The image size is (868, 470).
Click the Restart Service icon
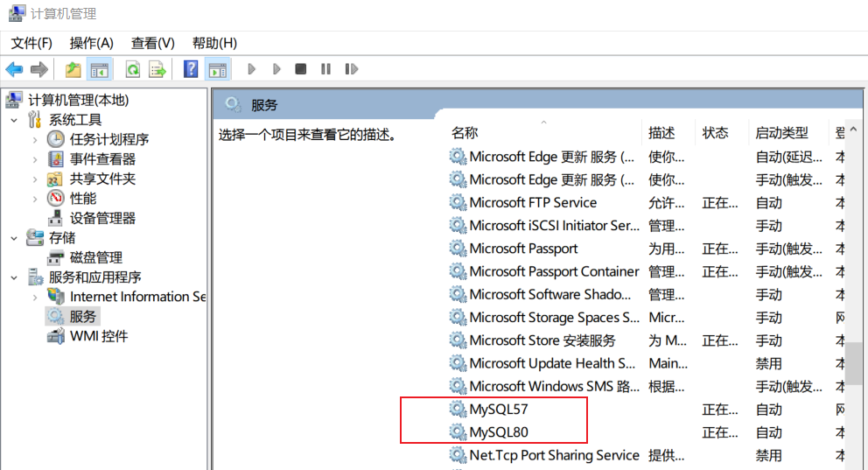click(352, 69)
